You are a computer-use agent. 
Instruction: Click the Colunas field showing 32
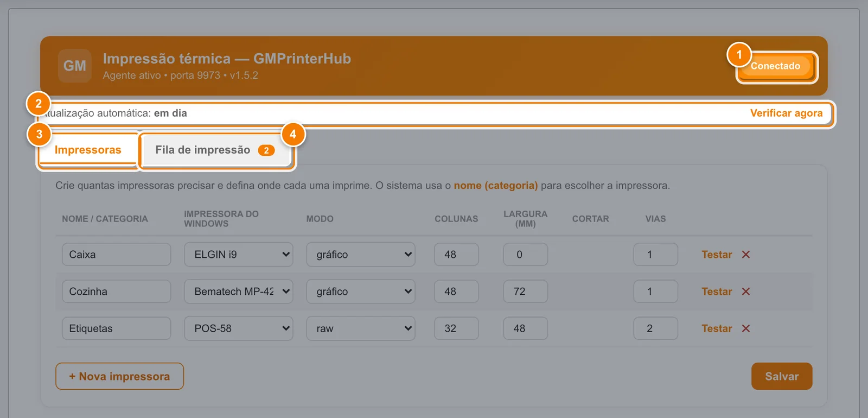pyautogui.click(x=456, y=328)
